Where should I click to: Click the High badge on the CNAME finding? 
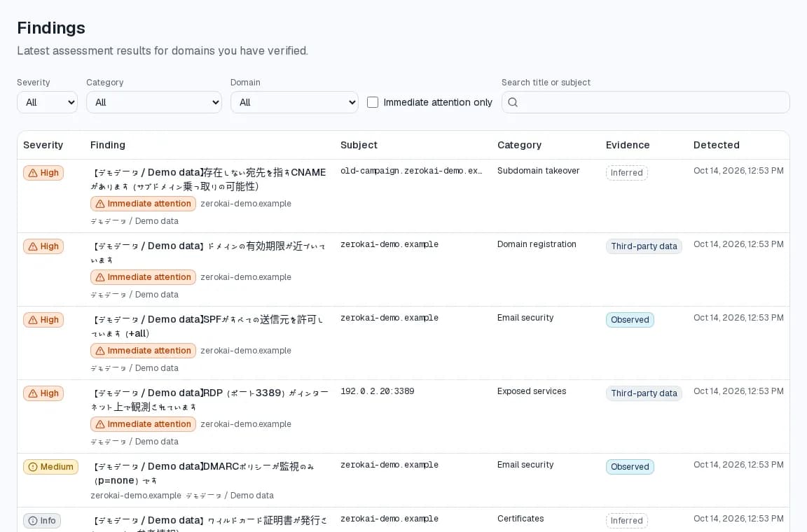[43, 173]
